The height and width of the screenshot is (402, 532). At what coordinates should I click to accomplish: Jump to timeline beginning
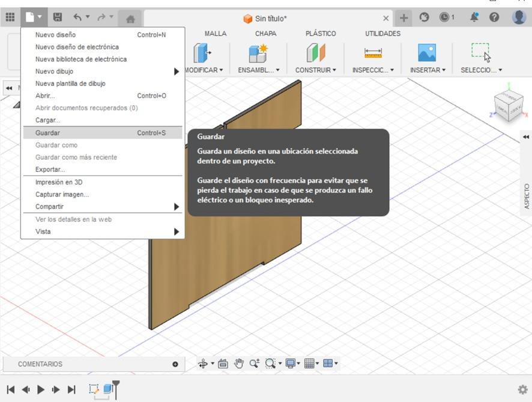point(11,389)
